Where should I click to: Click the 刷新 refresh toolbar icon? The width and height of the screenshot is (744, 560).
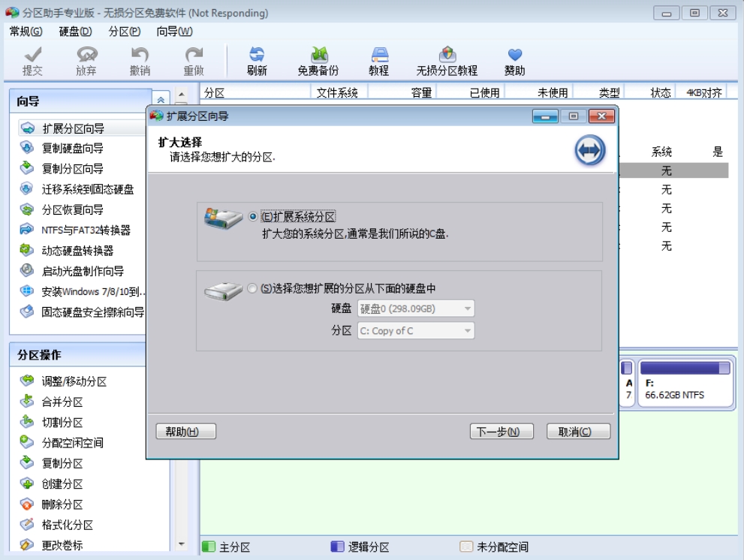pyautogui.click(x=257, y=61)
